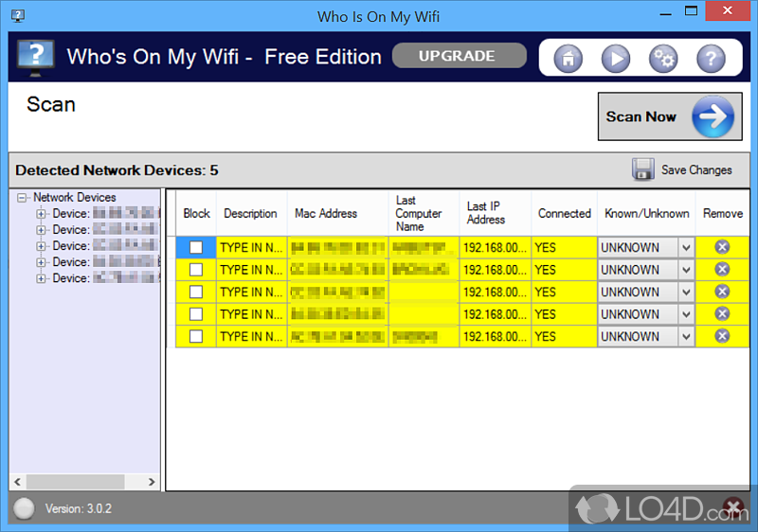Tick the Block checkbox in third row

click(x=196, y=292)
